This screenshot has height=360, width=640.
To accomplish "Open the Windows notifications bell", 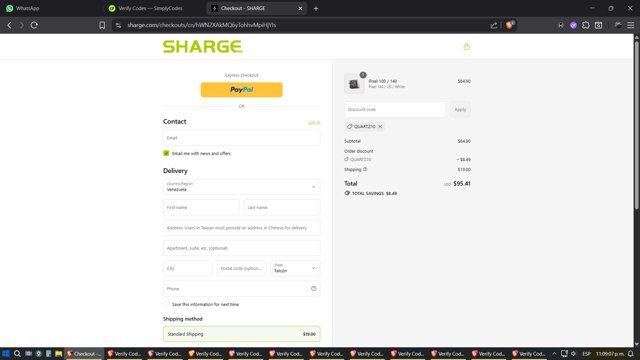I will click(x=631, y=353).
